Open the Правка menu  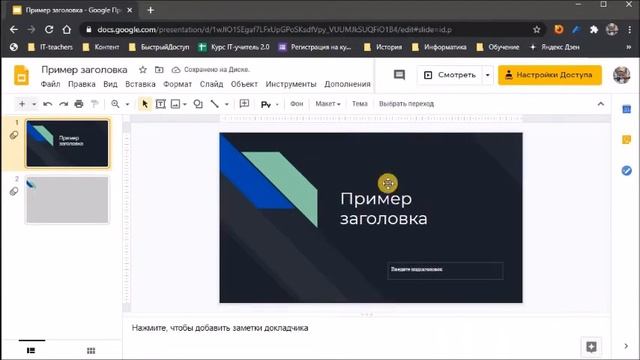(82, 84)
